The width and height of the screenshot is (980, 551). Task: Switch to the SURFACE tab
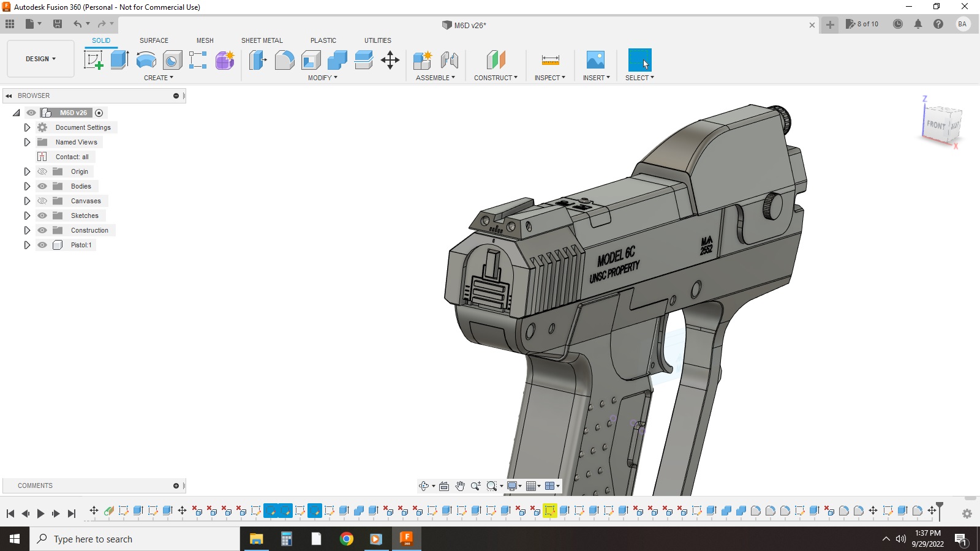click(154, 40)
